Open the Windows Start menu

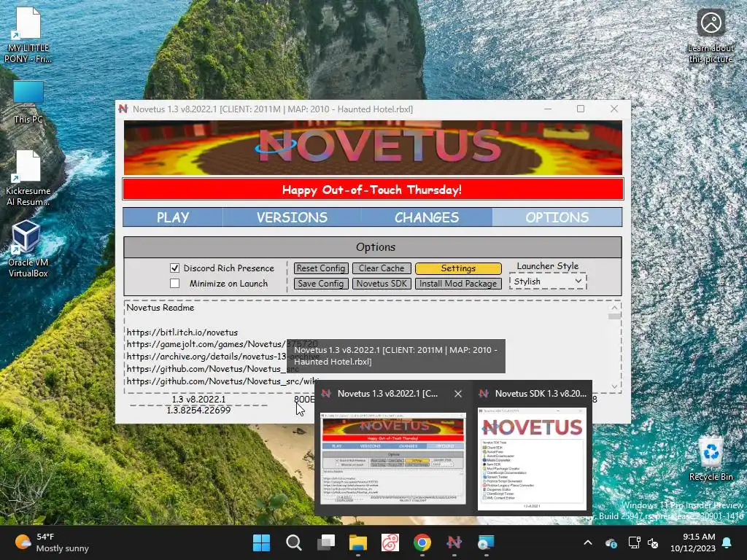pyautogui.click(x=261, y=542)
